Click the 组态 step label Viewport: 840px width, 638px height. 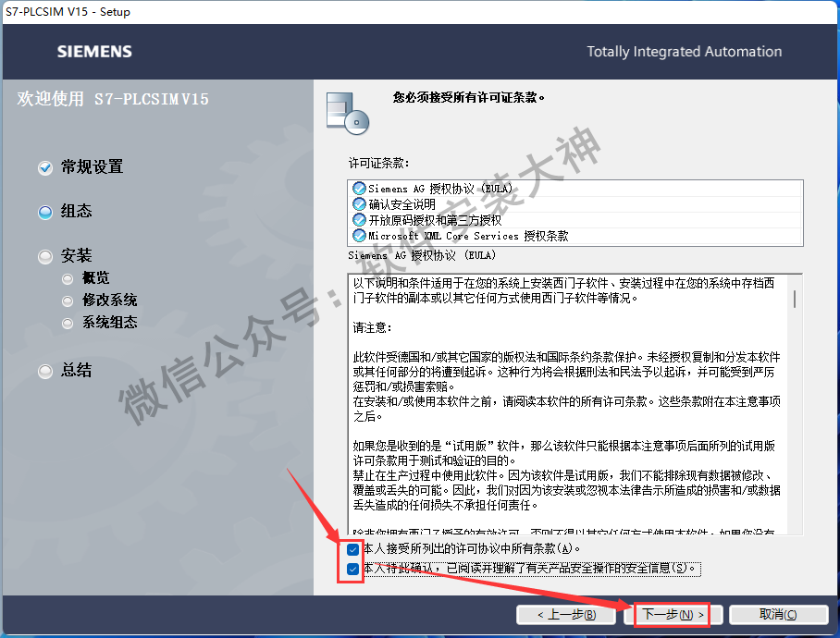tap(76, 211)
